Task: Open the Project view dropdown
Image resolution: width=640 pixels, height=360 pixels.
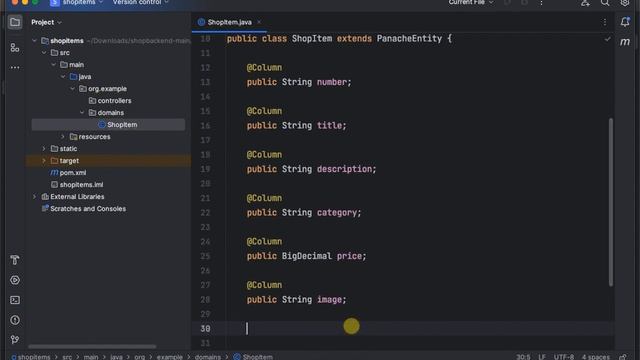Action: tap(47, 22)
